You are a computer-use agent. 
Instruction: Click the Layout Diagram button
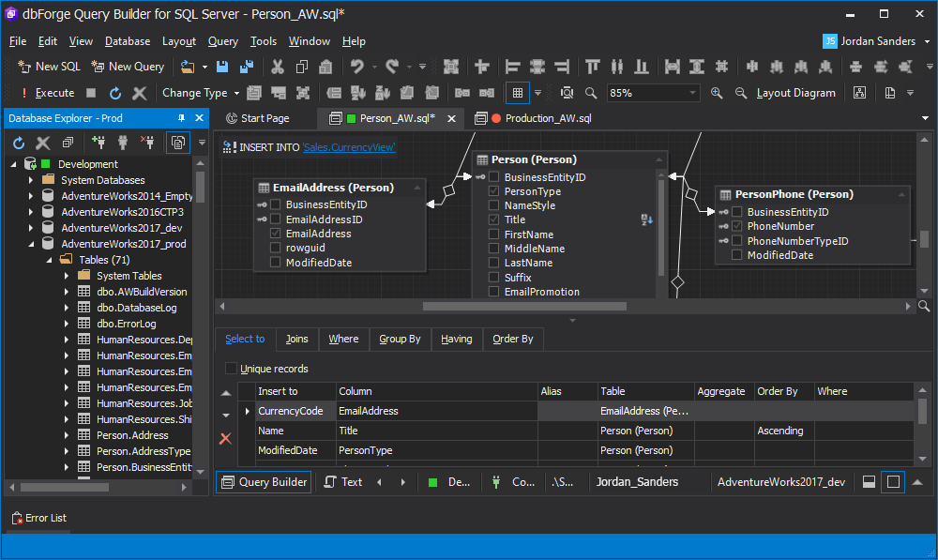[x=795, y=93]
